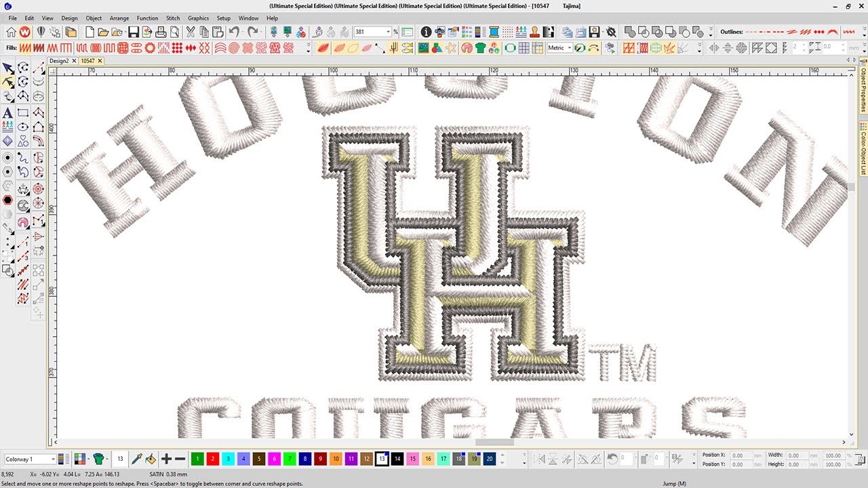Click the current color number field 13

click(120, 459)
